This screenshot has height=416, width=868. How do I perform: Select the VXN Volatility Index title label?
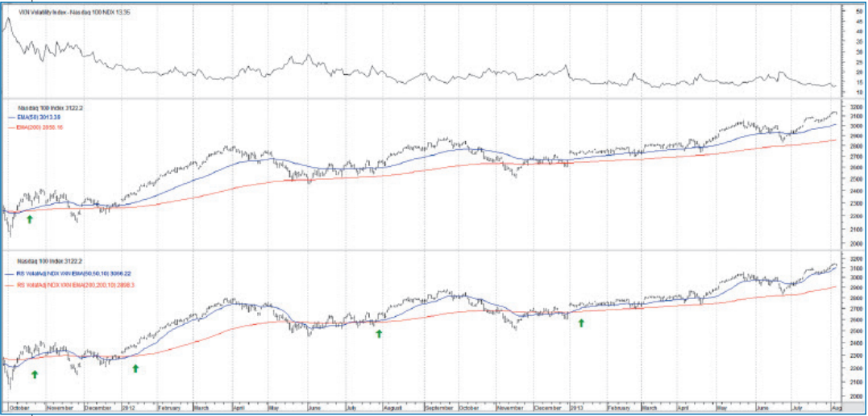[x=67, y=12]
